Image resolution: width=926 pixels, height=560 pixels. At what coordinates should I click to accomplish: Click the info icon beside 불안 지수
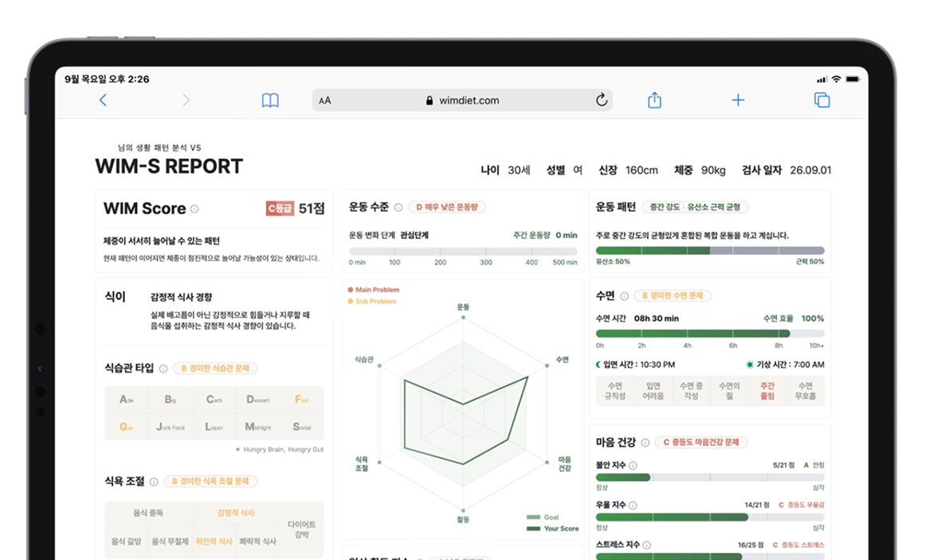pyautogui.click(x=633, y=465)
